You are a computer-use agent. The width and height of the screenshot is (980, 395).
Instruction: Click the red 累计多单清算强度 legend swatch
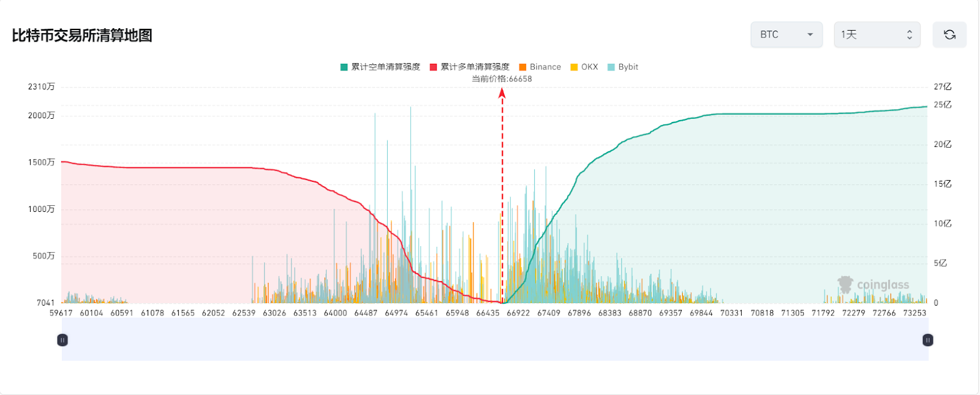tap(434, 67)
